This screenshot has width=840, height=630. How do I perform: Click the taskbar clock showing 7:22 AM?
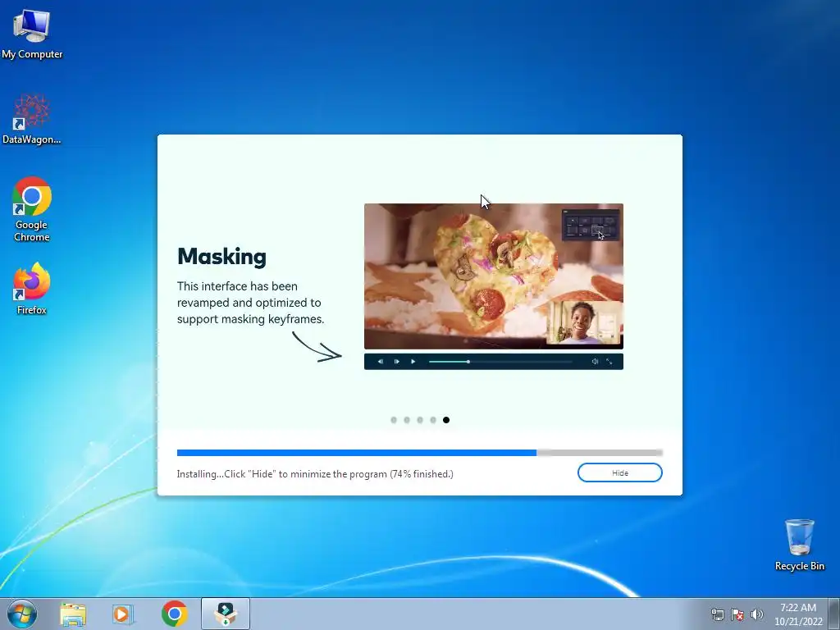click(x=798, y=614)
